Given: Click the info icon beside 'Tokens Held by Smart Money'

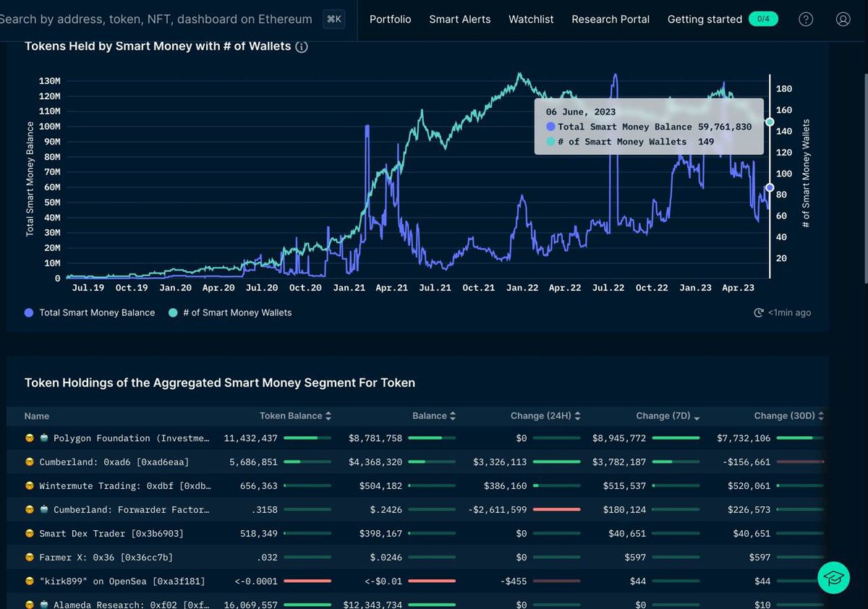Looking at the screenshot, I should coord(302,46).
